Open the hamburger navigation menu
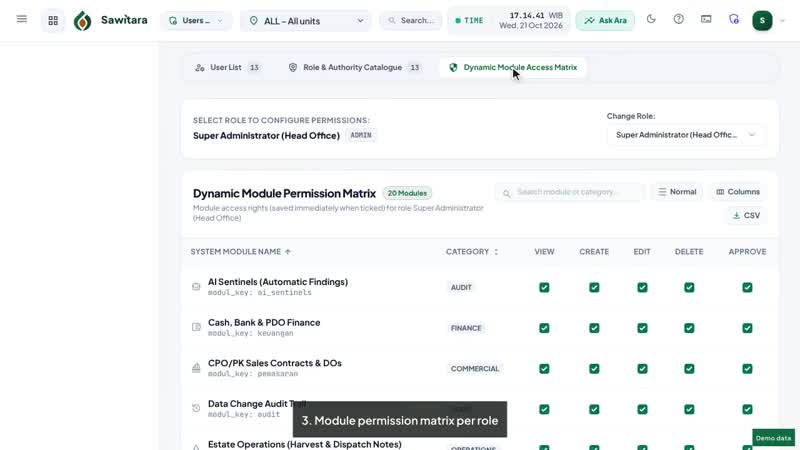Screen dimensions: 800x450 click(21, 19)
